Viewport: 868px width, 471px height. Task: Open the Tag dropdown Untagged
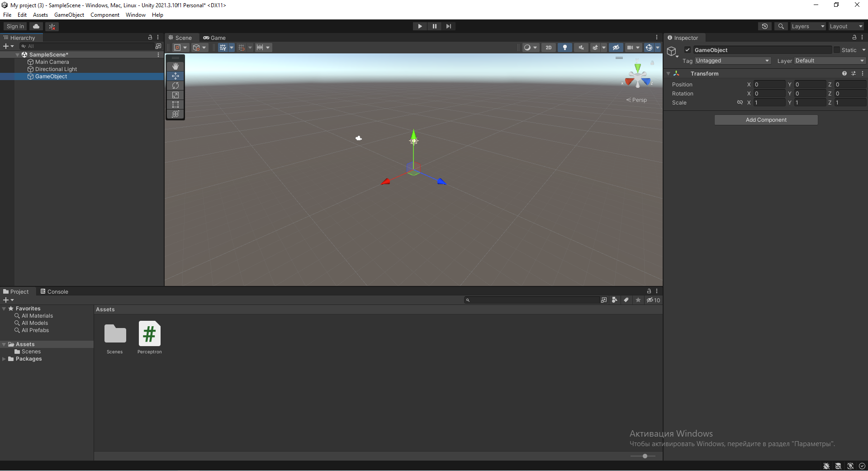coord(733,61)
